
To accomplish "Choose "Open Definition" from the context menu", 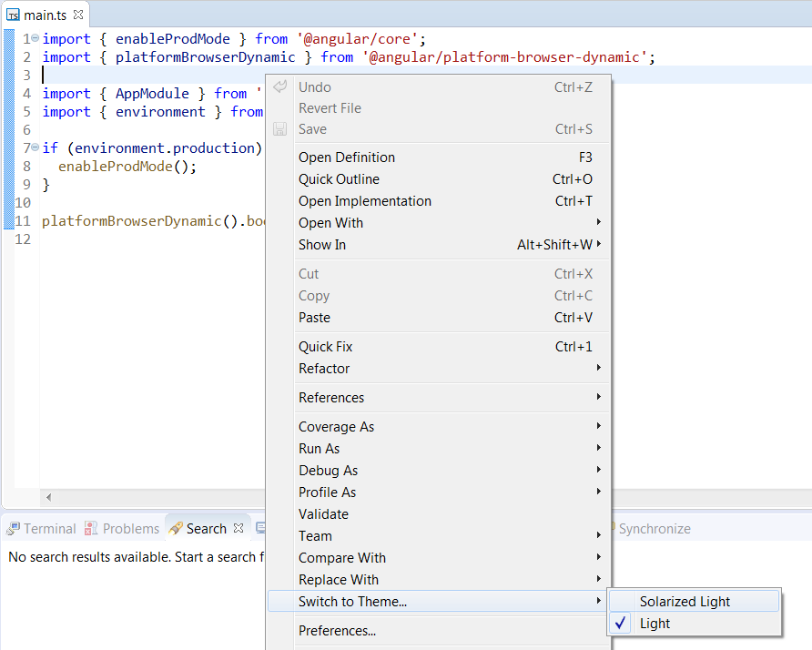I will (x=347, y=157).
